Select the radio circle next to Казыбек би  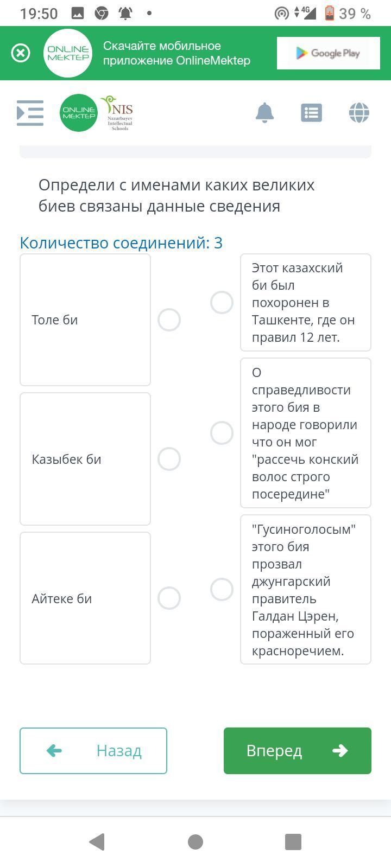pos(169,459)
